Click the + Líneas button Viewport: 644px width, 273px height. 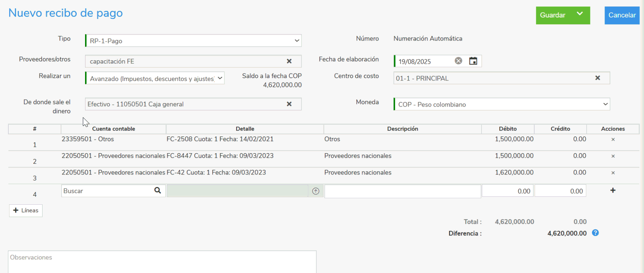click(26, 210)
